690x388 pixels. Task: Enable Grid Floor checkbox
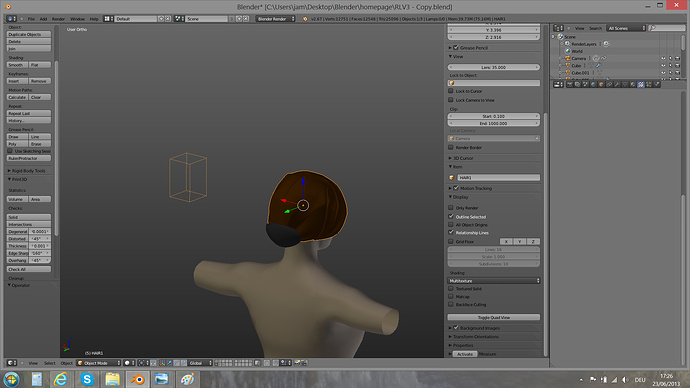[451, 241]
